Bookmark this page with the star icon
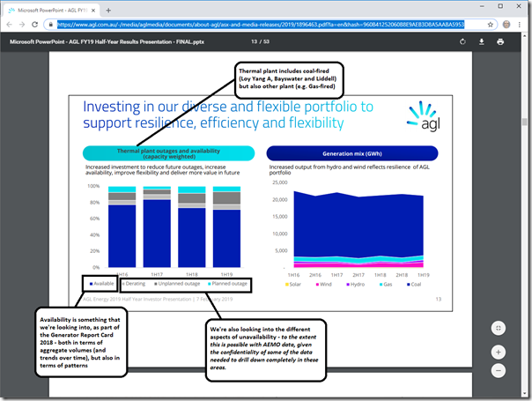The height and width of the screenshot is (401, 532). (x=491, y=25)
